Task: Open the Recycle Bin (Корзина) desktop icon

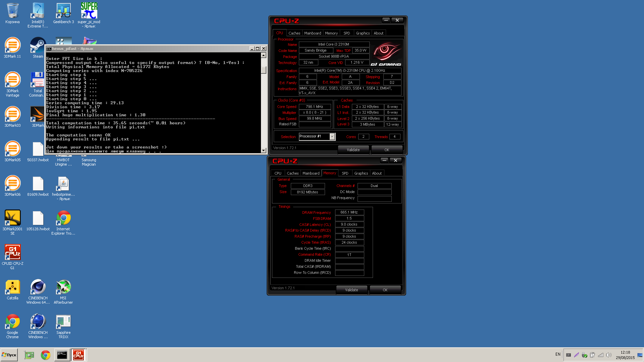Action: [12, 13]
